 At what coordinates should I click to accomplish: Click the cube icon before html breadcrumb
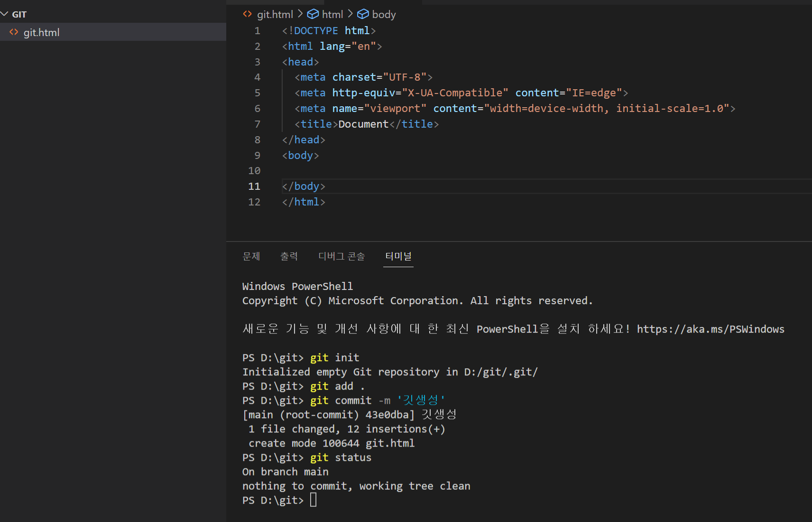(x=313, y=14)
